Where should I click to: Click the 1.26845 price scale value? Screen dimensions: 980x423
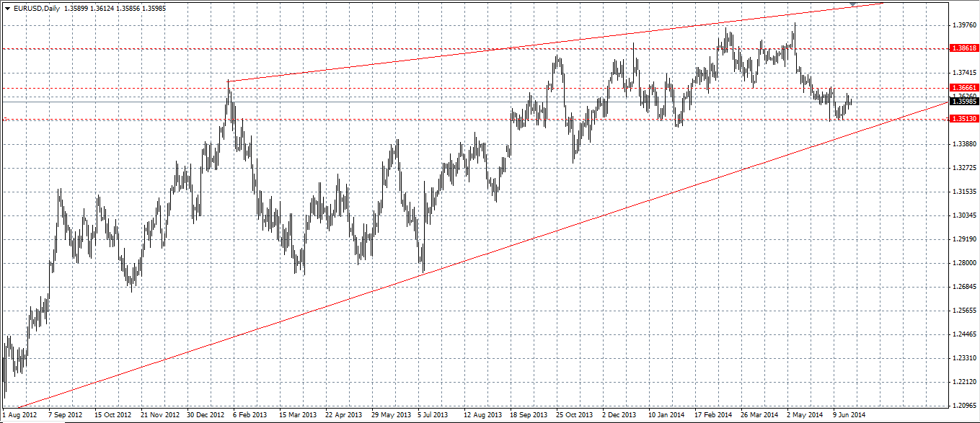click(x=964, y=287)
